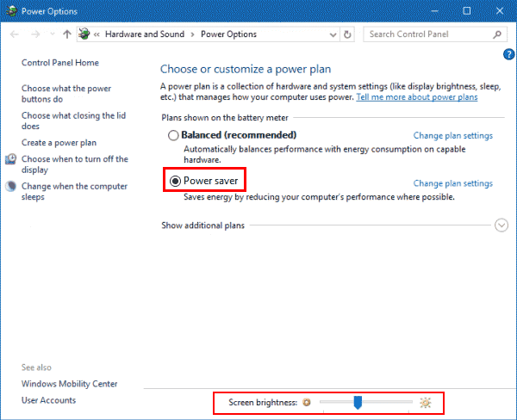Open Help with the question mark icon
The height and width of the screenshot is (420, 517).
(508, 54)
